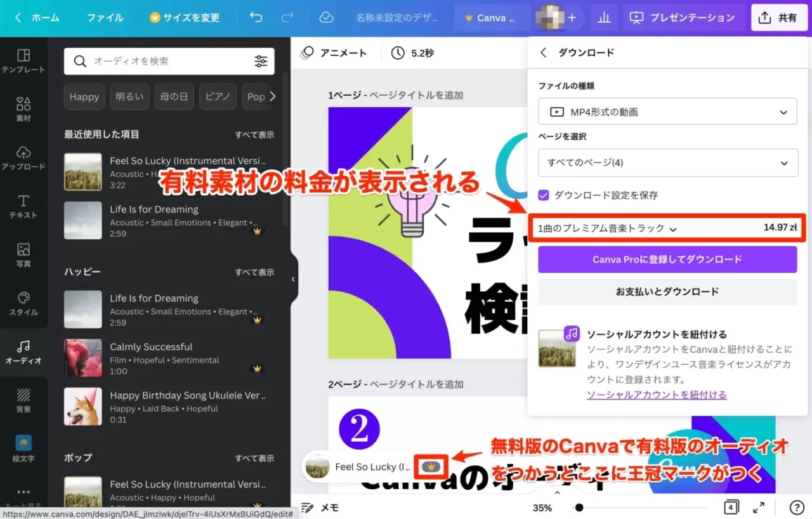Click the plus add-member icon
Image resolution: width=812 pixels, height=519 pixels.
[572, 18]
